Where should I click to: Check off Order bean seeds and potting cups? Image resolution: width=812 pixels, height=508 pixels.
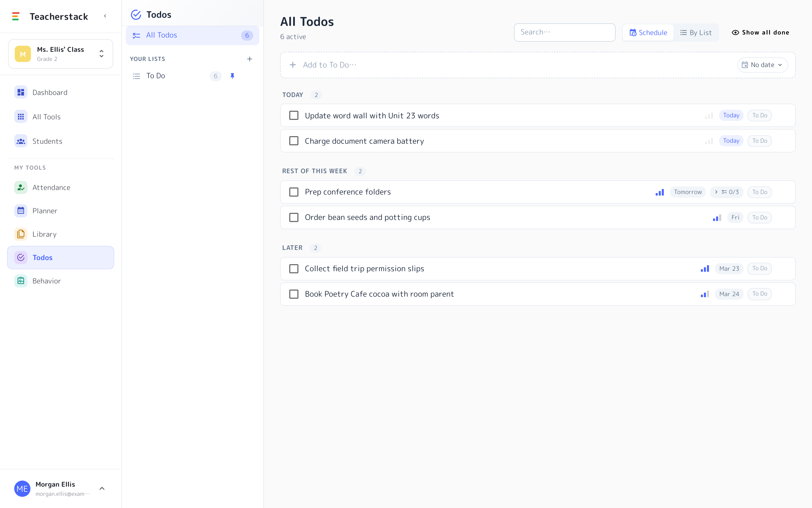294,217
